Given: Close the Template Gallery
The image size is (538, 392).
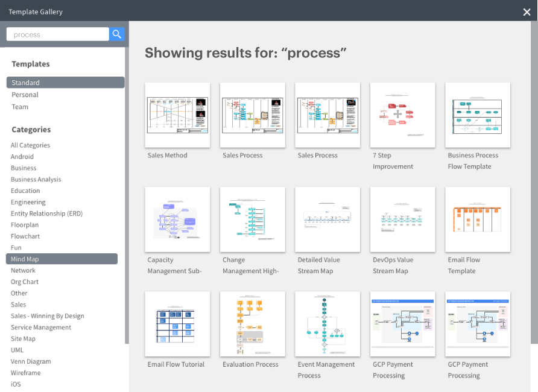Looking at the screenshot, I should (527, 11).
